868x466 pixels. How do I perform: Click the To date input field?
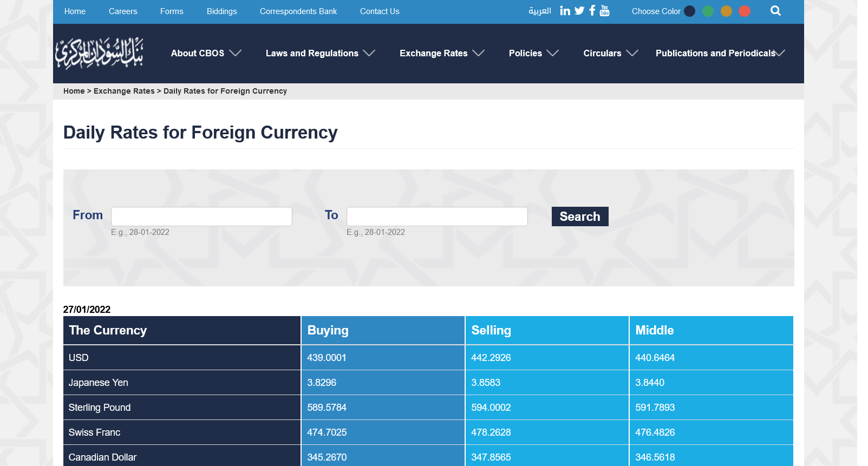tap(437, 216)
